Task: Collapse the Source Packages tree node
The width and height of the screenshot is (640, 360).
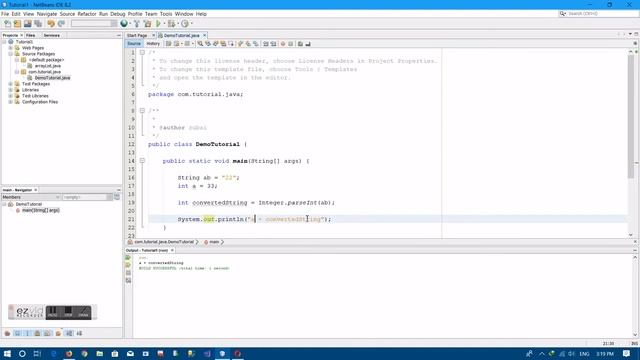Action: (x=11, y=54)
